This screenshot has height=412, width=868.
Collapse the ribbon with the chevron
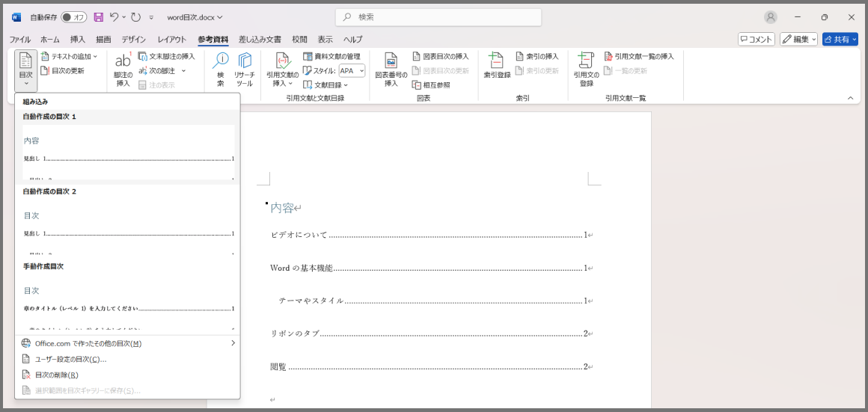[850, 98]
